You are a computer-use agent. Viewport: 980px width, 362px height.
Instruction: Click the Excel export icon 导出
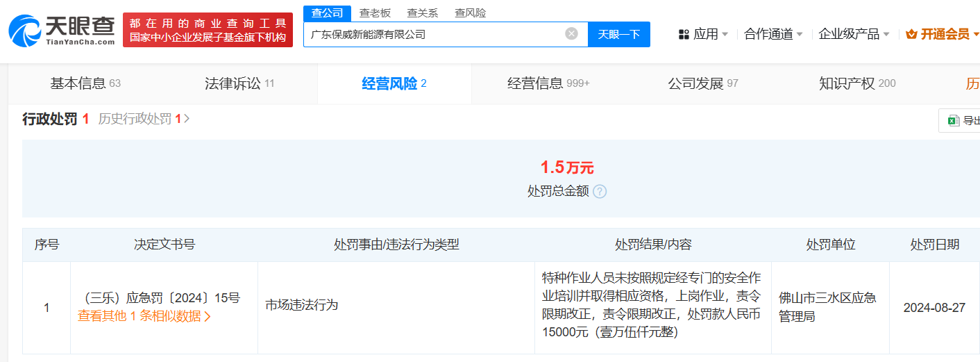(954, 120)
